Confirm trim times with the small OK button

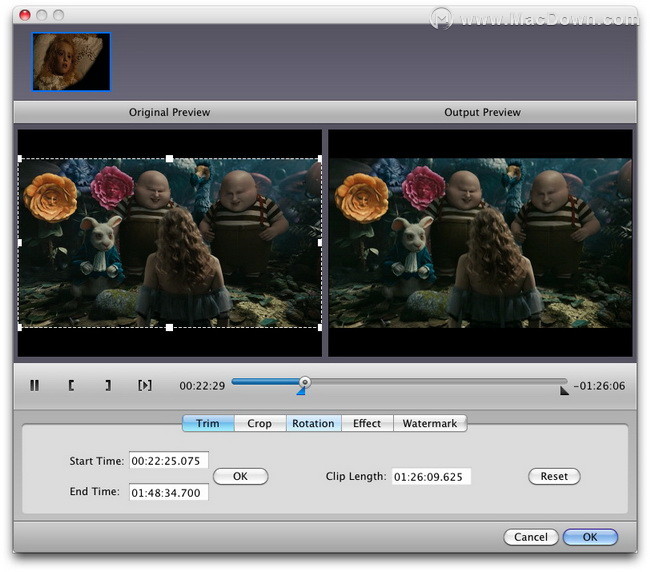(x=240, y=476)
